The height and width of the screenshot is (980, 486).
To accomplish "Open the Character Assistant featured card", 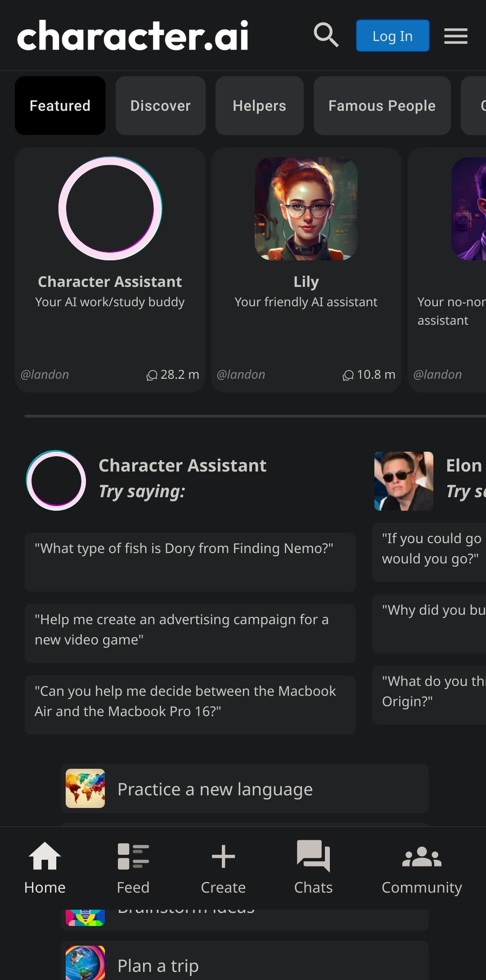I will 110,270.
